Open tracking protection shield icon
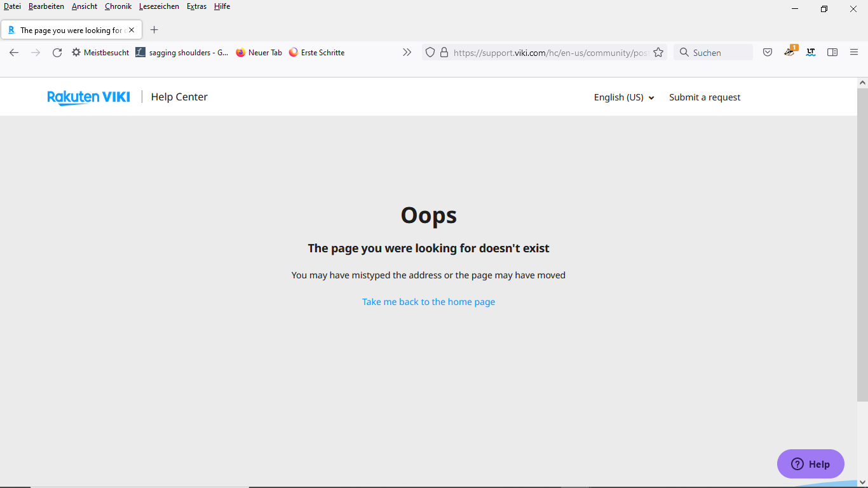 (430, 53)
